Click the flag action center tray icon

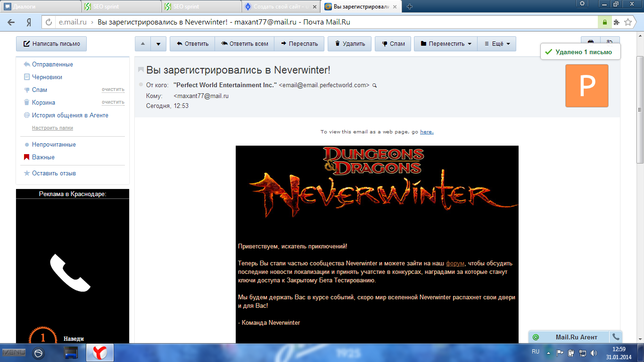click(x=560, y=353)
